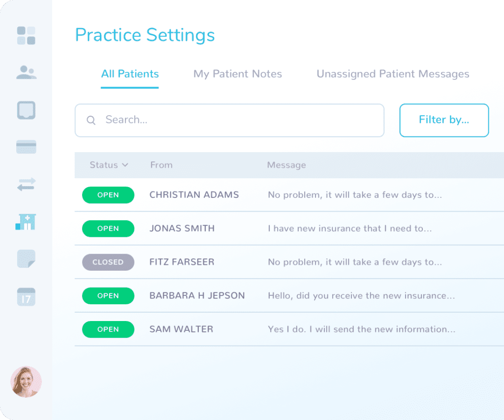Open the dashboard grid icon
Screen dimensions: 504x420
[x=27, y=35]
